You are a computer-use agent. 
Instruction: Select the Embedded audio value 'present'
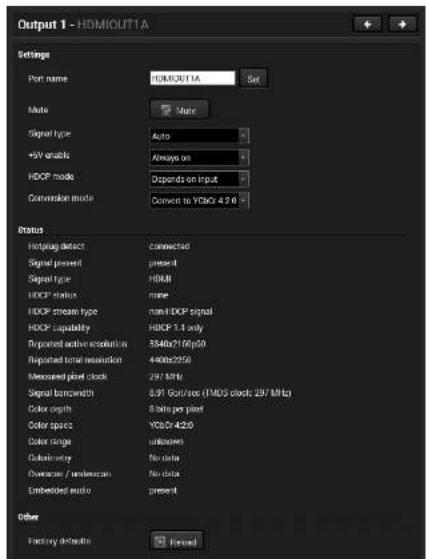click(163, 491)
